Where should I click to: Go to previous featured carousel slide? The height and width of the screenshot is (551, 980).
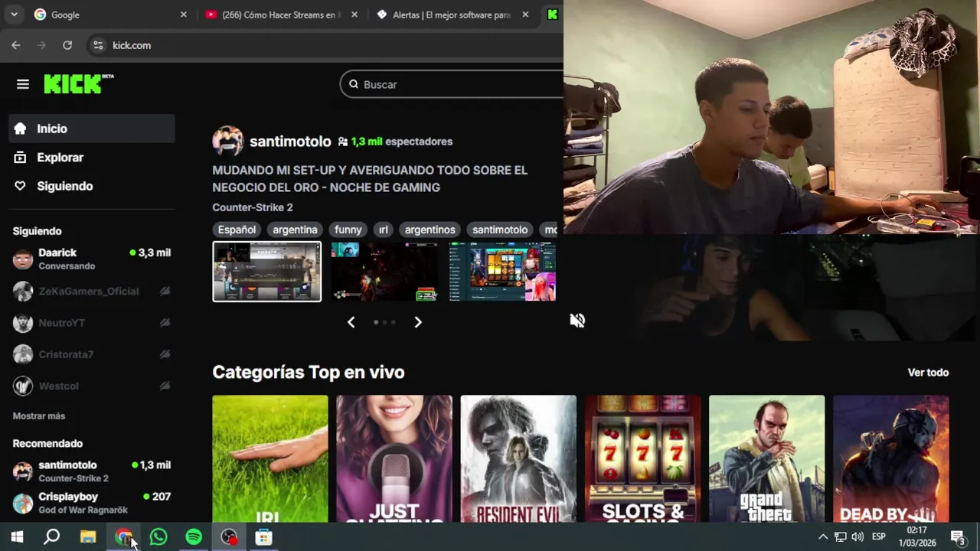point(351,322)
